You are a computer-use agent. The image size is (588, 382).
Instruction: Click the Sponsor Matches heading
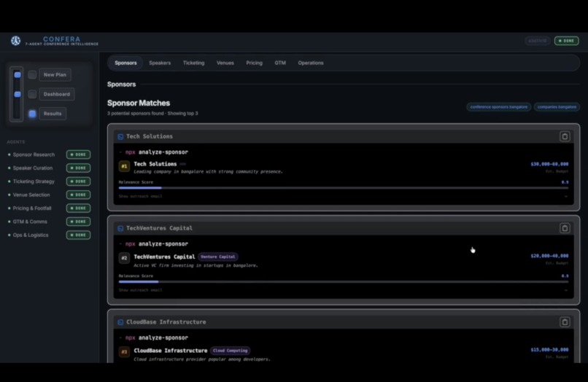(139, 103)
